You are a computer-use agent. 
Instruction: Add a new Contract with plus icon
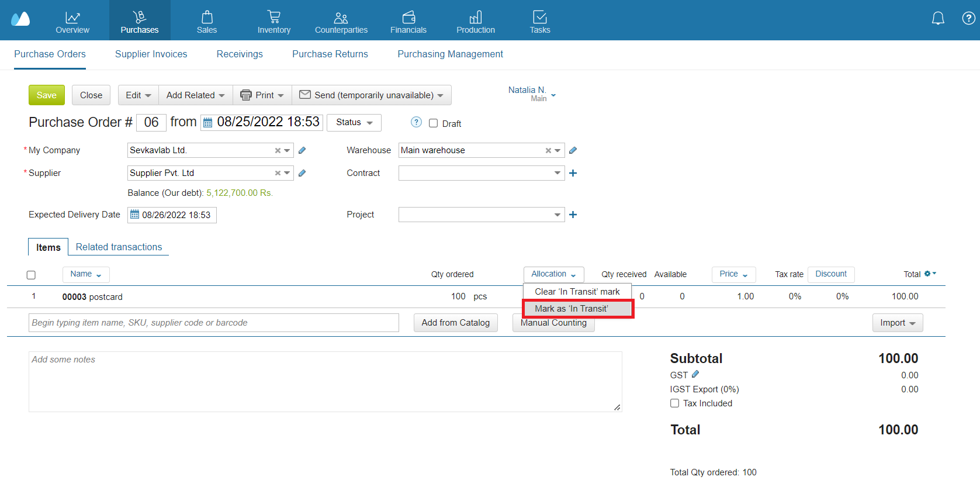tap(573, 173)
